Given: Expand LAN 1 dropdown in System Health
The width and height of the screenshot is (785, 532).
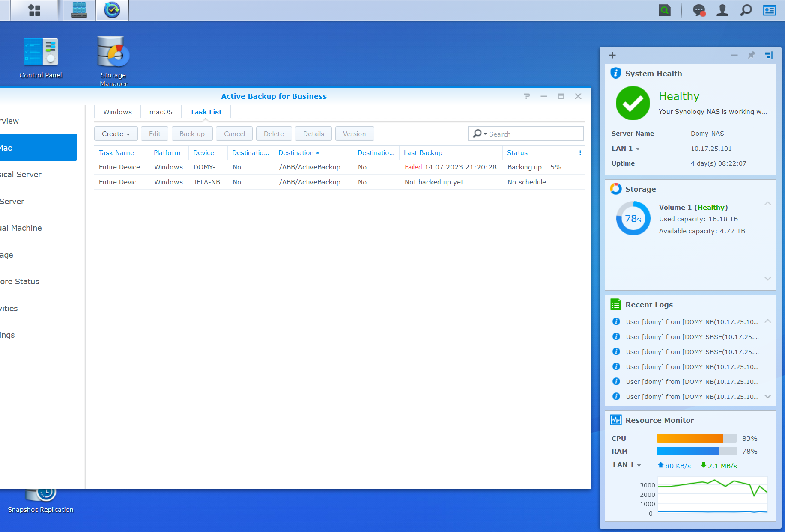Looking at the screenshot, I should pyautogui.click(x=625, y=149).
